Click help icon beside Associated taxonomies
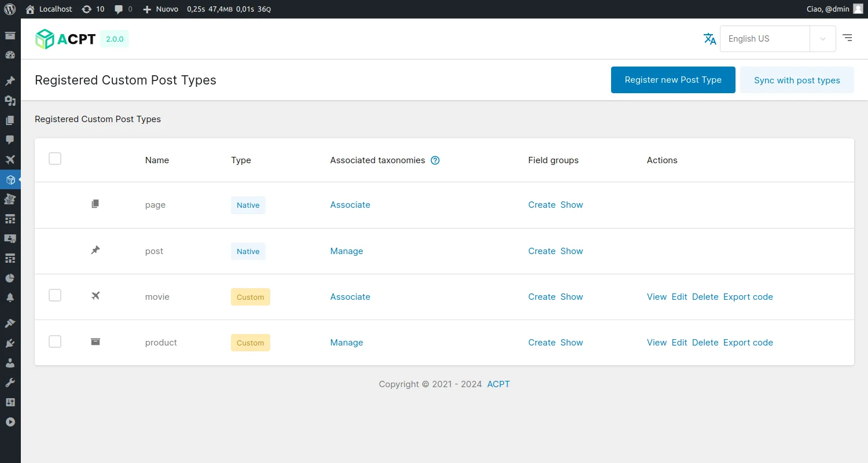The height and width of the screenshot is (463, 868). [x=435, y=160]
